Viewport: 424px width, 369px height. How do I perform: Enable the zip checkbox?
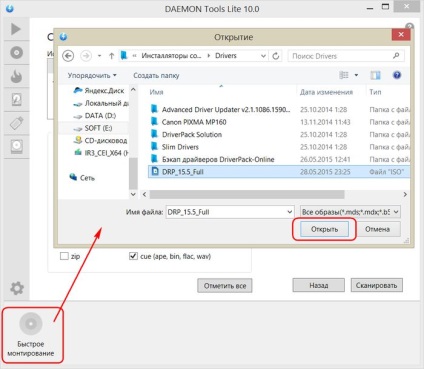tap(64, 256)
